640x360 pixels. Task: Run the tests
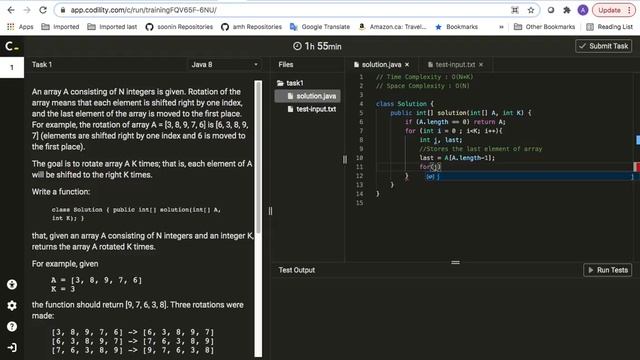608,270
